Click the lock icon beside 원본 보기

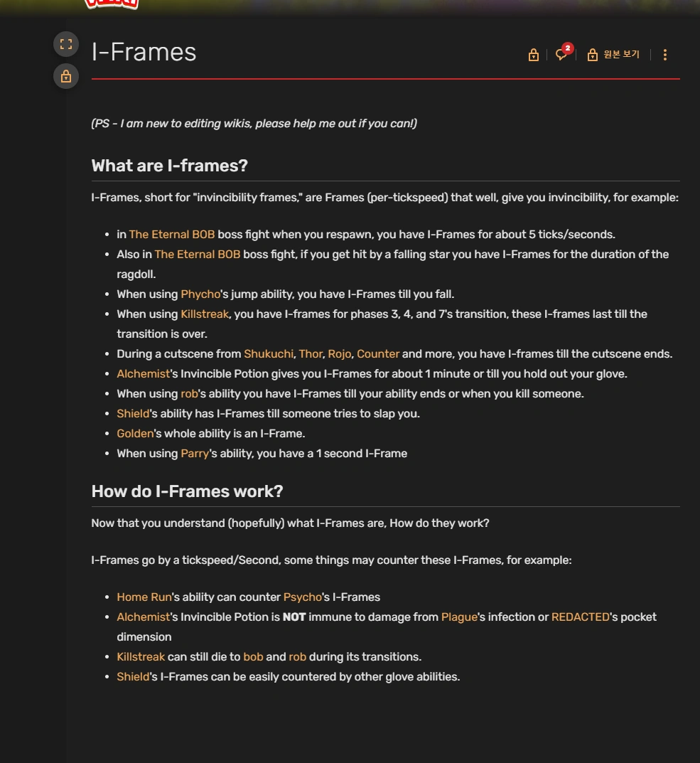tap(591, 54)
